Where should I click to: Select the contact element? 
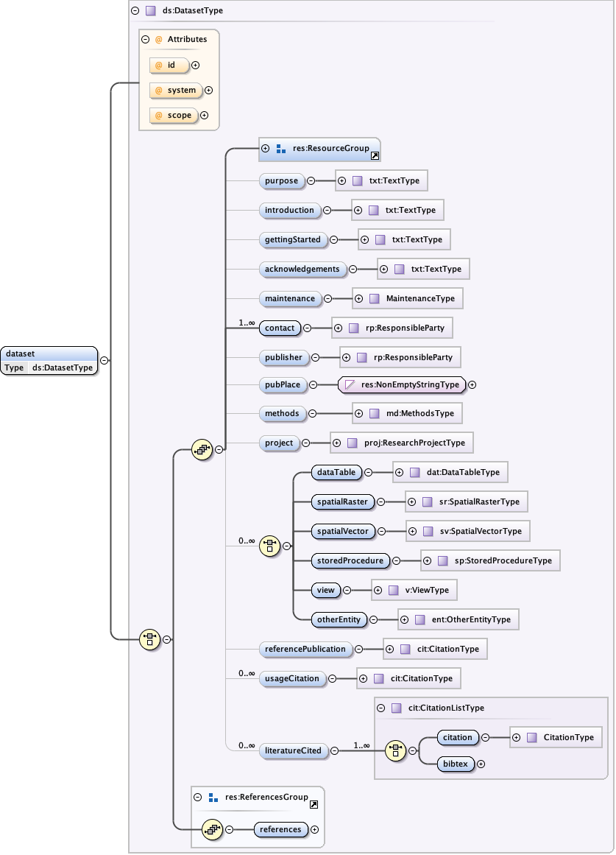[x=280, y=328]
